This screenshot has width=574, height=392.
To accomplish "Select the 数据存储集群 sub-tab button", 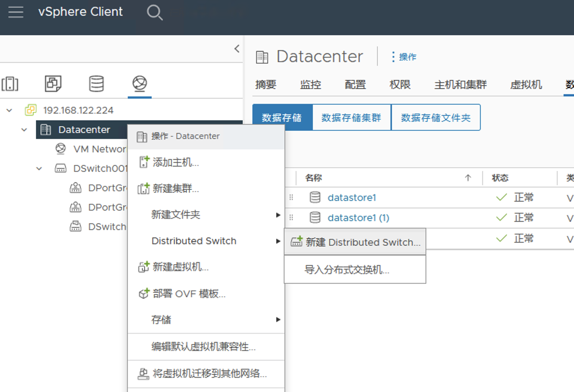I will tap(351, 118).
